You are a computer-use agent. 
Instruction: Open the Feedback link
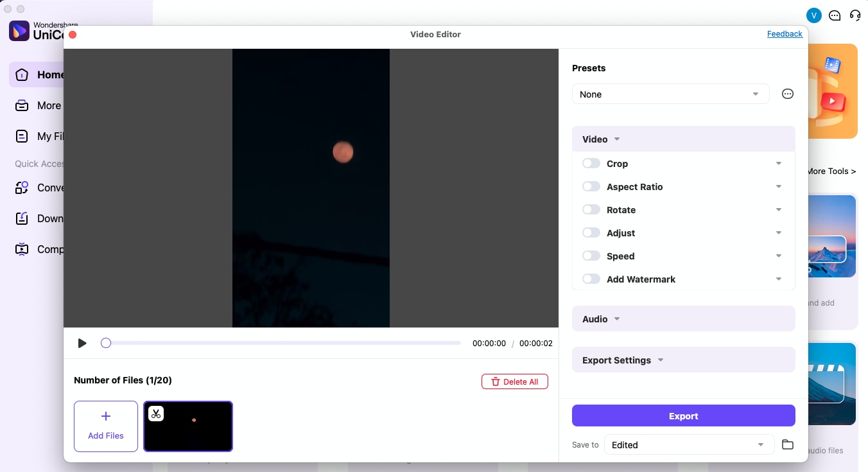[785, 34]
